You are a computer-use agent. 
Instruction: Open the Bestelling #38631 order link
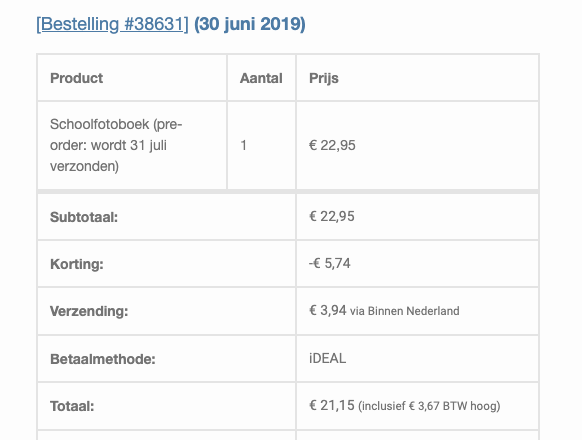[x=112, y=24]
